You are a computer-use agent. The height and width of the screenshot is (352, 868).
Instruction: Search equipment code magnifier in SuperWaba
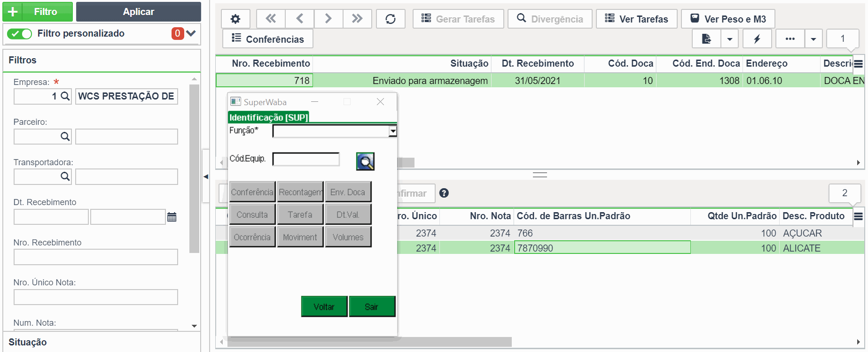pos(365,161)
